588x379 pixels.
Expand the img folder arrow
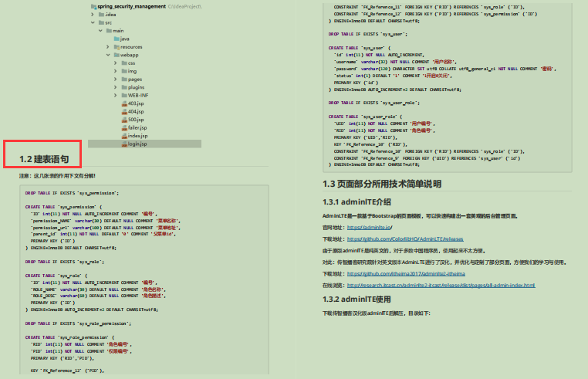tap(116, 71)
